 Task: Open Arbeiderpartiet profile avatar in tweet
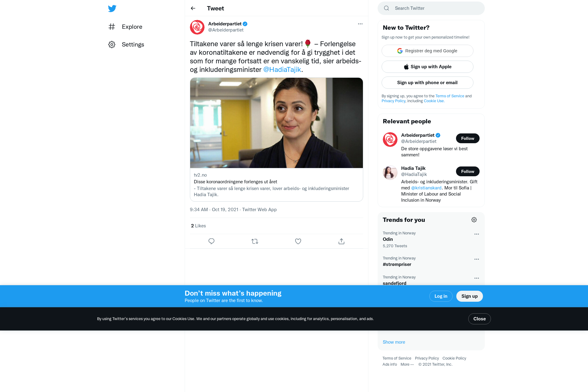pos(197,27)
